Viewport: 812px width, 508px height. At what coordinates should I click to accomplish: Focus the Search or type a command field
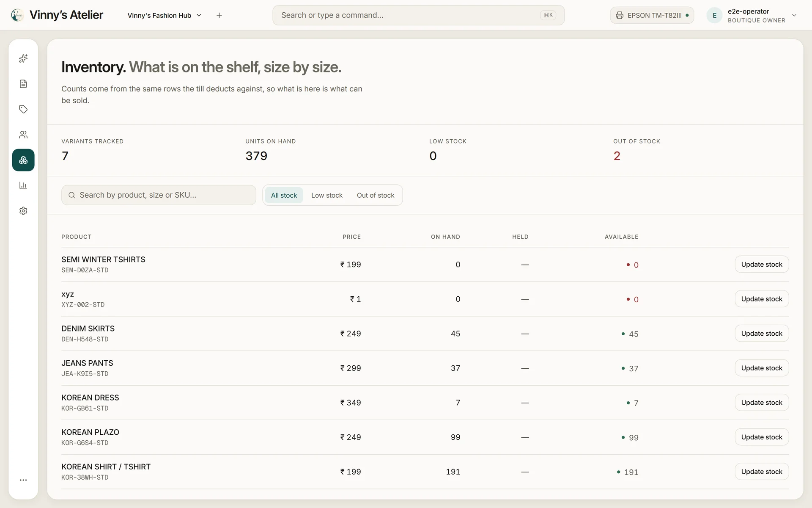pos(418,15)
